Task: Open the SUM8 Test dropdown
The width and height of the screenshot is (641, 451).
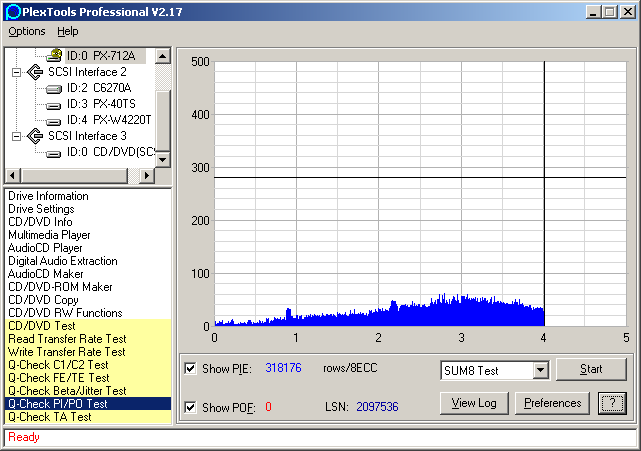Action: coord(540,370)
